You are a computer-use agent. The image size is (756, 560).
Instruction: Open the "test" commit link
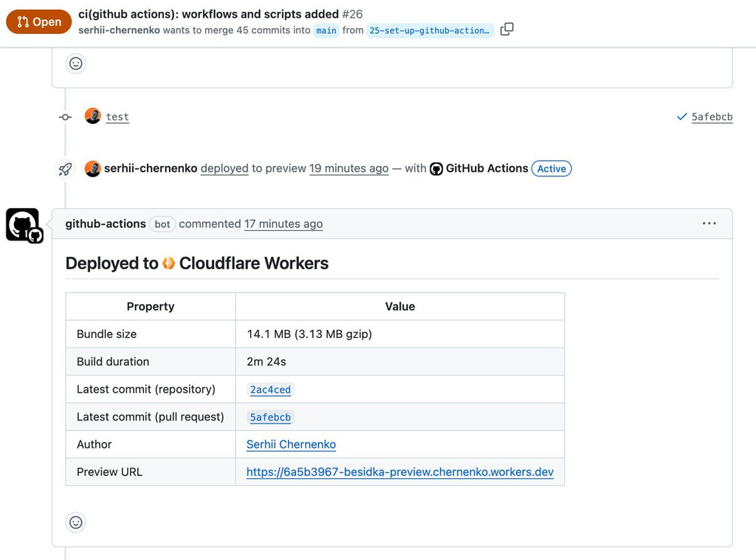point(117,117)
